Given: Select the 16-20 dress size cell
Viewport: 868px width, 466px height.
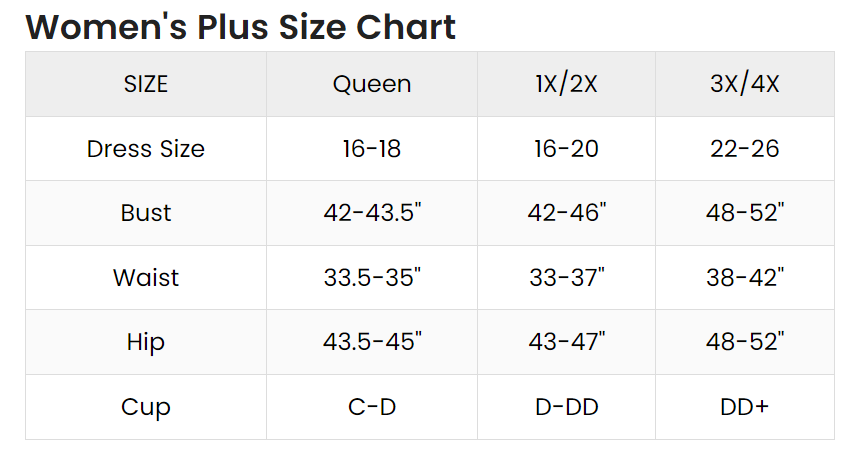Looking at the screenshot, I should [x=566, y=149].
